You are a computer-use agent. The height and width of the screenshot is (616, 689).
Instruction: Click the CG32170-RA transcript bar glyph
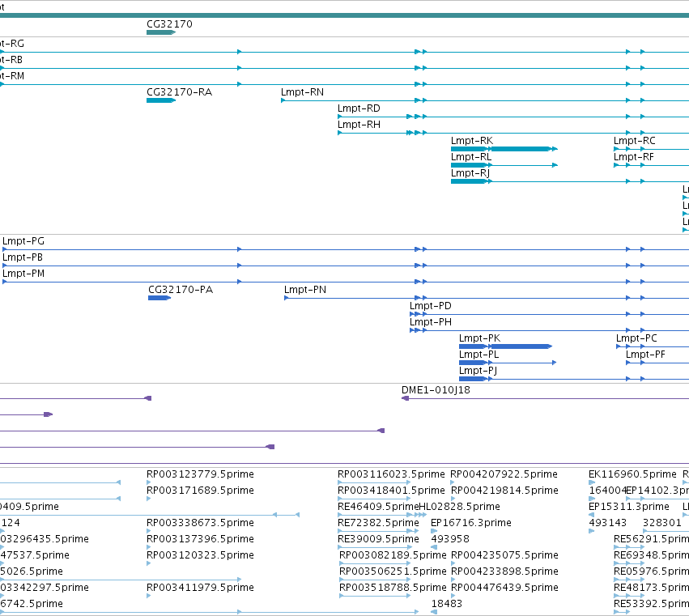coord(161,100)
